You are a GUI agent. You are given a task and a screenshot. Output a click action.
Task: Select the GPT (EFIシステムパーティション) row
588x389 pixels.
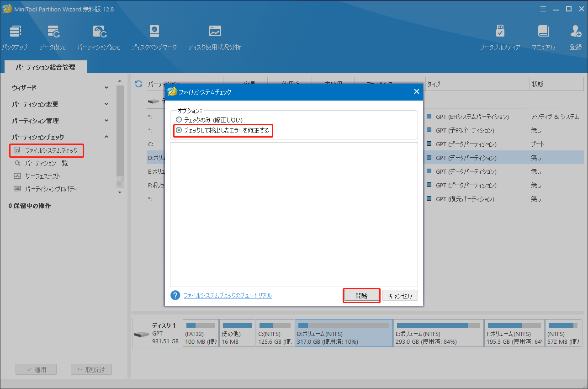click(x=472, y=117)
